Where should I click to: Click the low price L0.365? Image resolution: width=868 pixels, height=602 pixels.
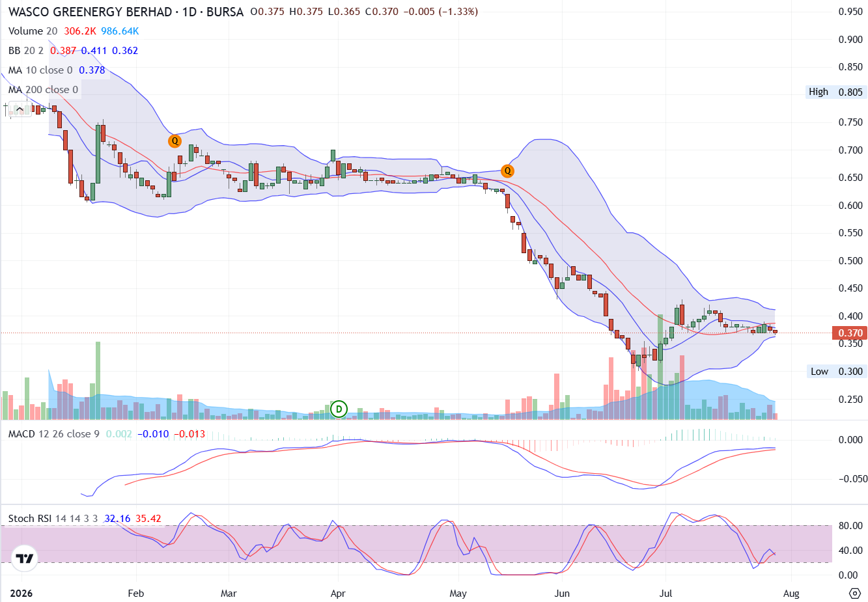click(343, 12)
